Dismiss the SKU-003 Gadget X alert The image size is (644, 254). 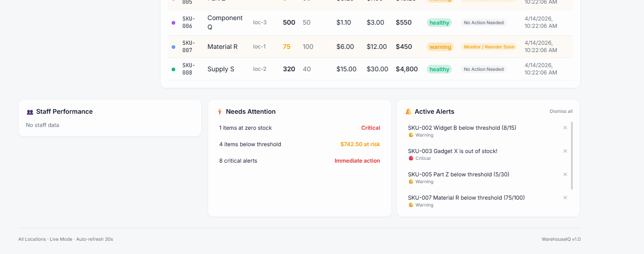(565, 151)
